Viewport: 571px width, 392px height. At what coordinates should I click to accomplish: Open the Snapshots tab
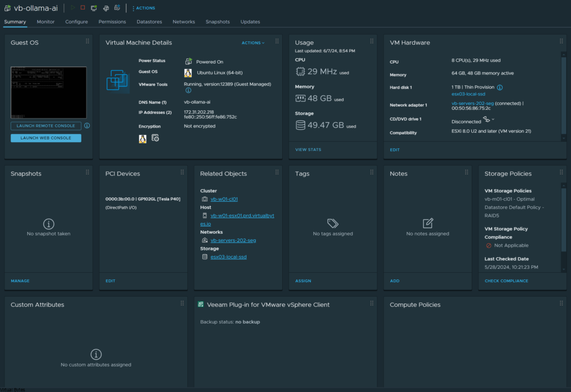pyautogui.click(x=217, y=22)
